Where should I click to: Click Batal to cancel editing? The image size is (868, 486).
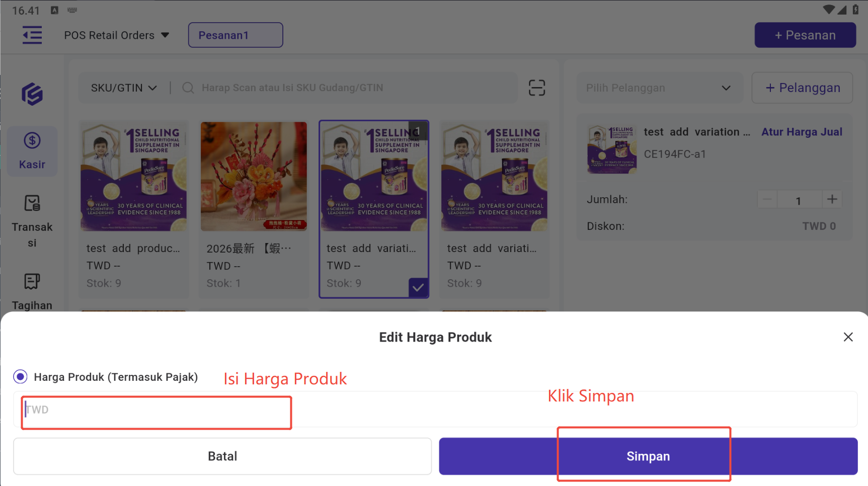tap(222, 456)
